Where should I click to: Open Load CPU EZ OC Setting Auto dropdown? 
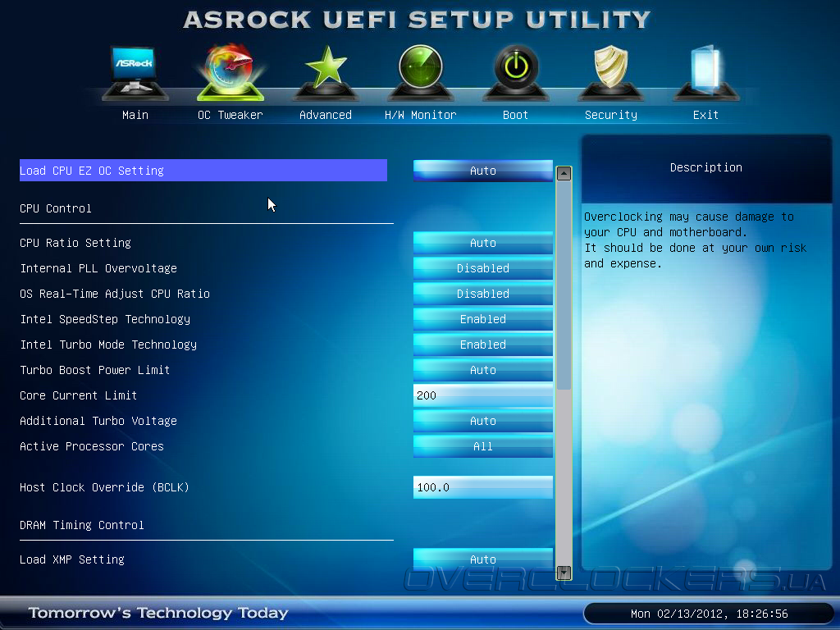(x=482, y=171)
